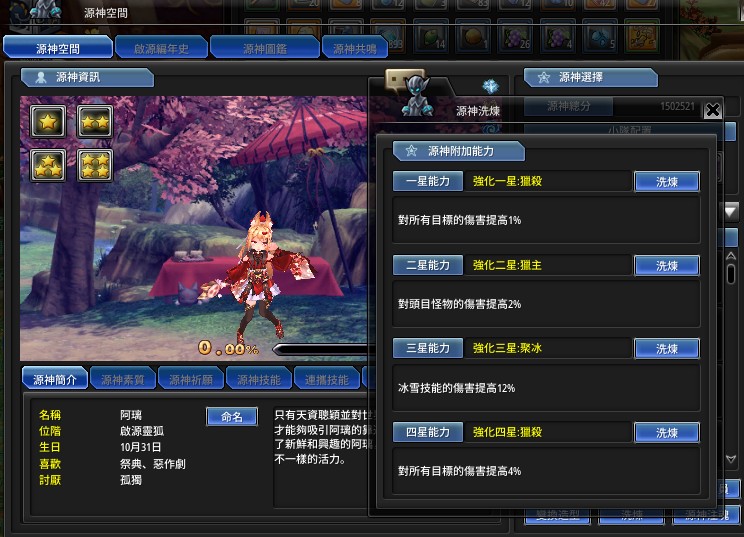Click the 變換造型 button behind the dialog
744x537 pixels.
point(558,515)
